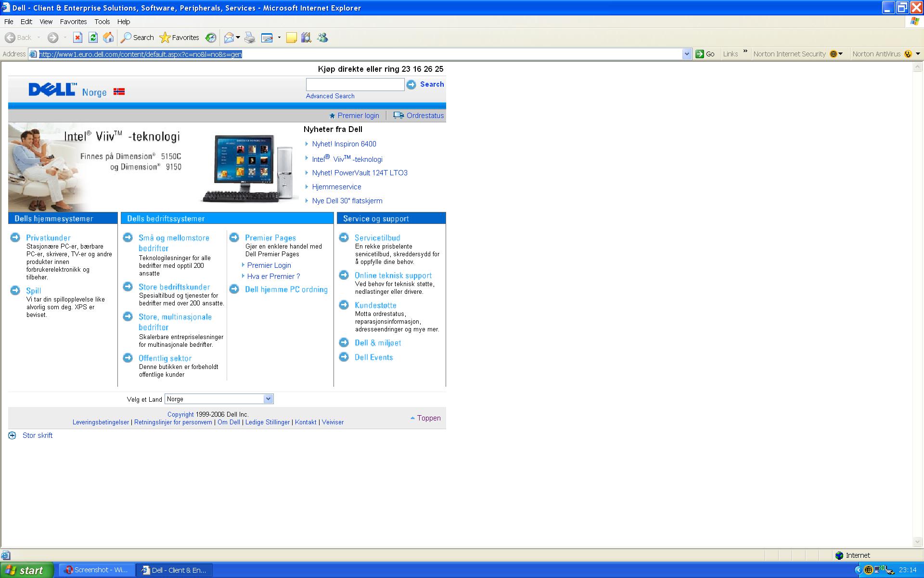The image size is (924, 578).
Task: Open the File menu
Action: (x=9, y=22)
